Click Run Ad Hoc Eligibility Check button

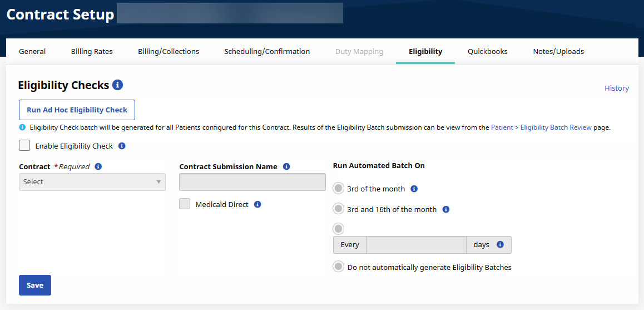77,110
